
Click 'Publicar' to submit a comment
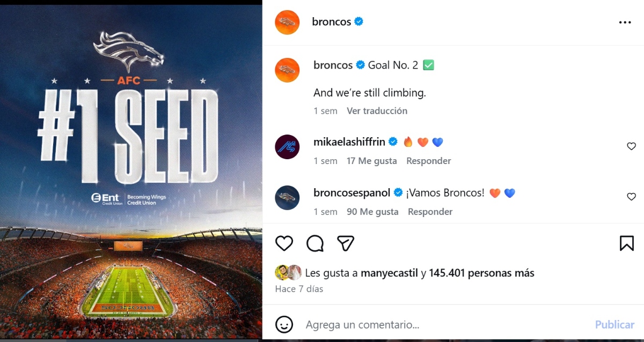click(x=614, y=324)
